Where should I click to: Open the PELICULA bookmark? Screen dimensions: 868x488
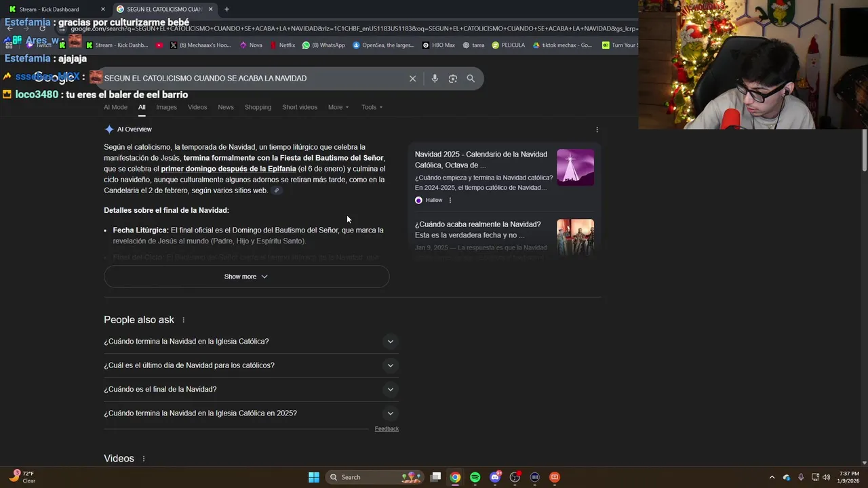click(x=509, y=45)
